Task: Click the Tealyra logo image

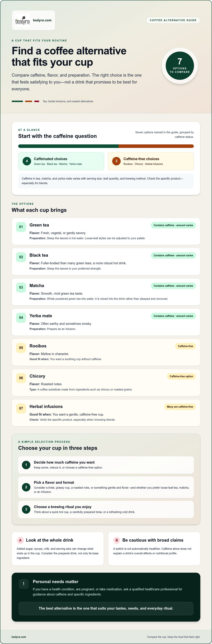Action: 22,20
